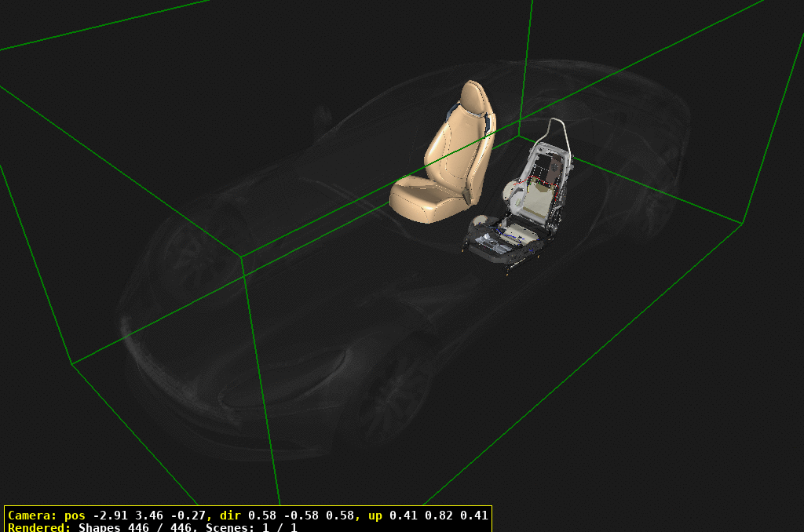Select the seat frame's metal headrest loop
The height and width of the screenshot is (532, 804).
(x=554, y=129)
